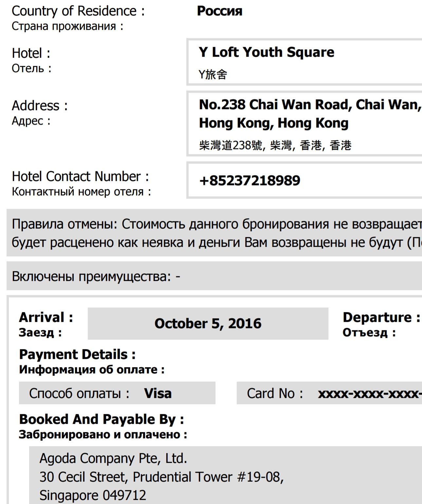The image size is (422, 504).
Task: Click the 30 Cecil Street, Prudential Tower line
Action: (161, 477)
